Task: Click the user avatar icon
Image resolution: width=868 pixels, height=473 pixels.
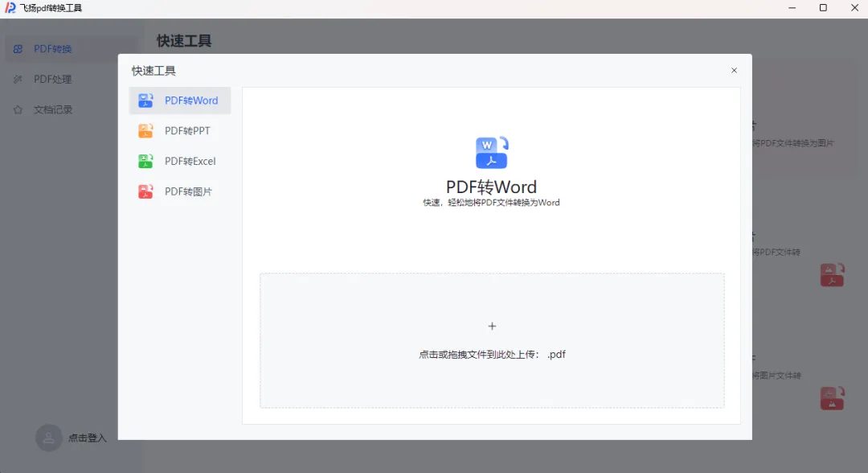Action: tap(49, 438)
